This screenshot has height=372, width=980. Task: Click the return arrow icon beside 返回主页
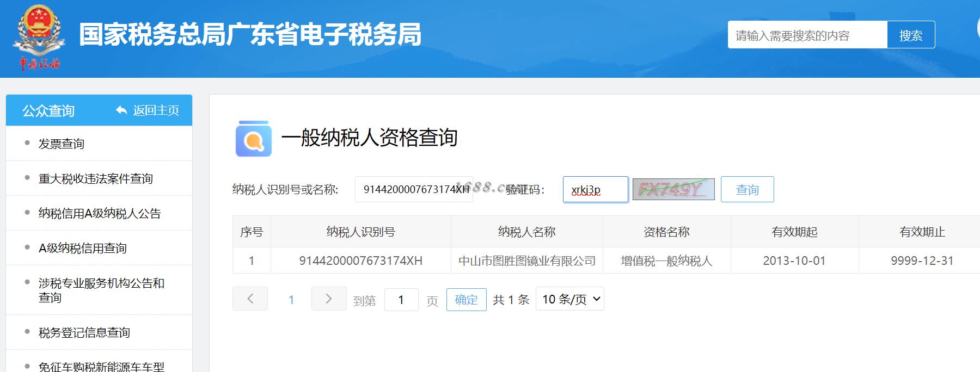[x=121, y=110]
